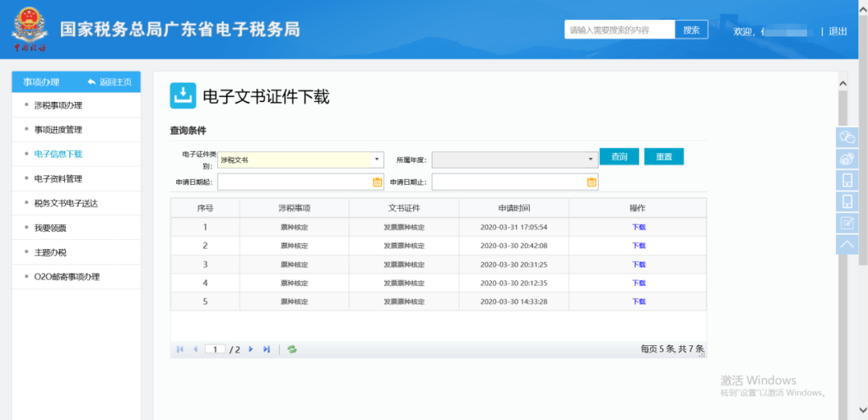Click the page number input field
868x420 pixels.
(x=215, y=349)
